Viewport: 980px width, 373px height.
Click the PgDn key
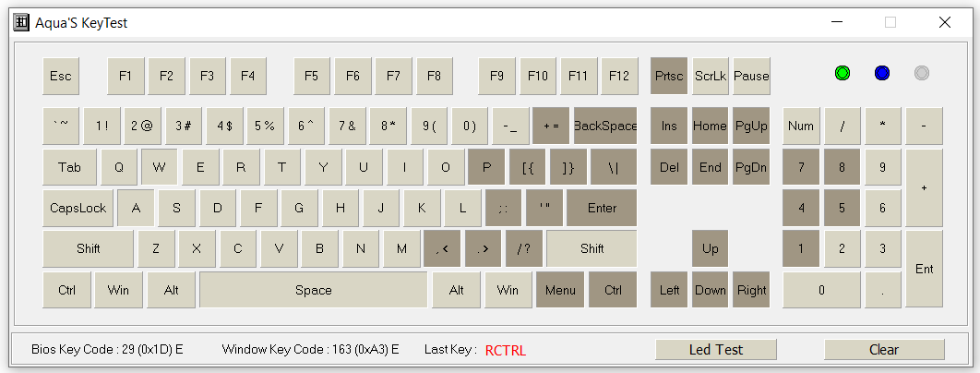tap(751, 167)
